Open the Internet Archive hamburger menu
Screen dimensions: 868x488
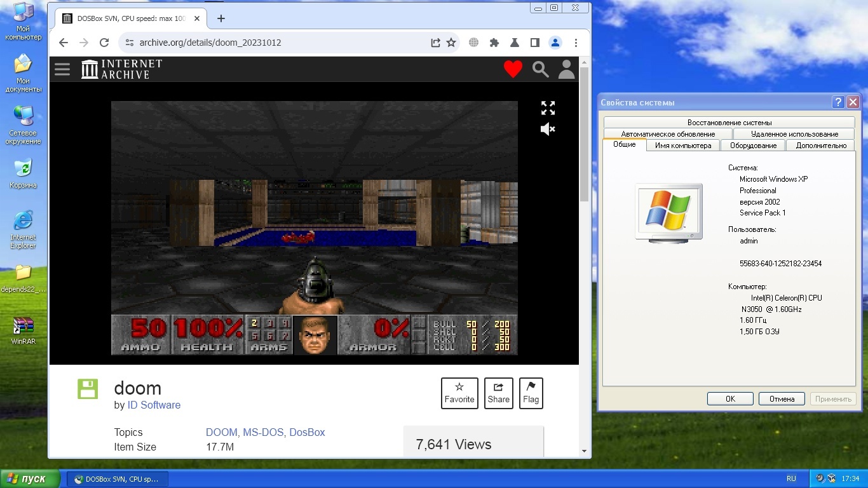(62, 69)
